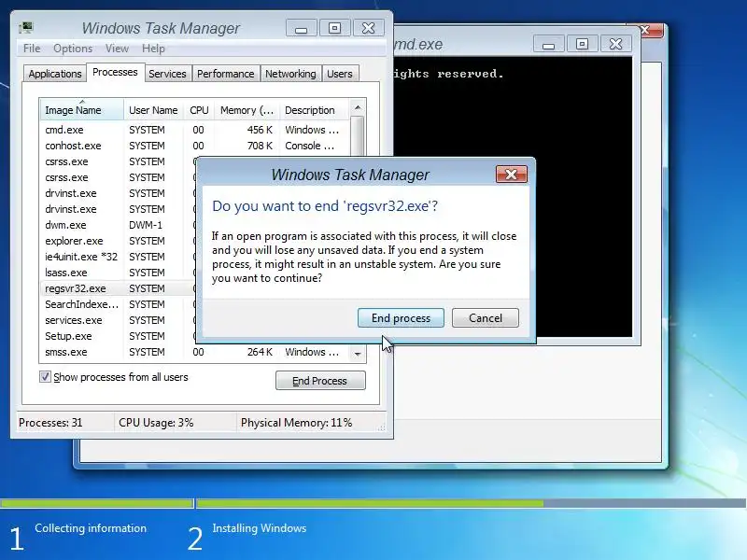747x560 pixels.
Task: Open the Performance tab
Action: 225,74
